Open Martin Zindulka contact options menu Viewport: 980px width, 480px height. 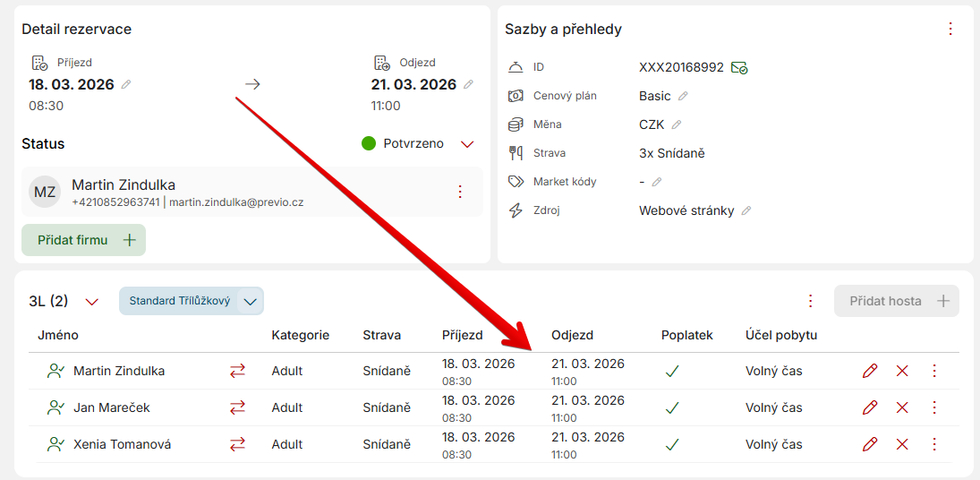pyautogui.click(x=460, y=192)
